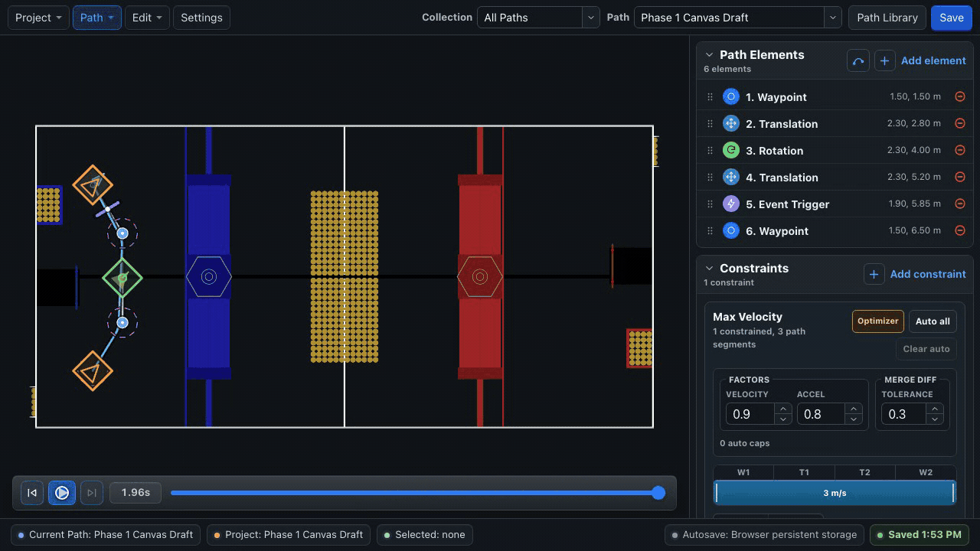Click the Saved 1:53 PM status indicator

(x=920, y=535)
